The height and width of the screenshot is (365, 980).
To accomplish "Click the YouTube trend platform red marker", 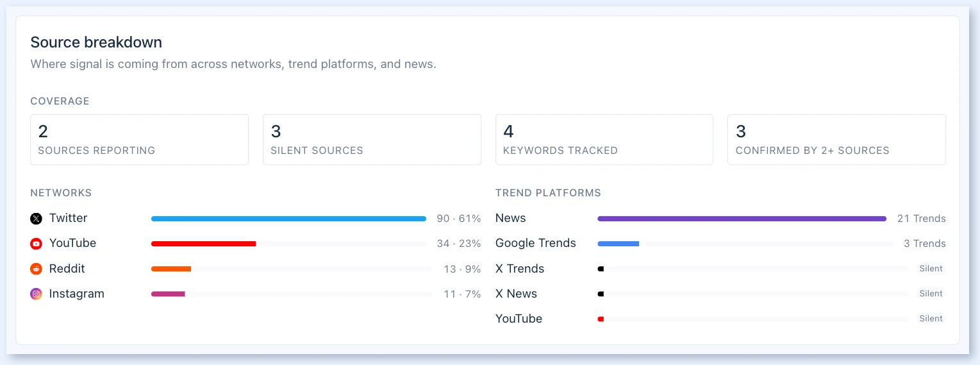I will [x=601, y=319].
